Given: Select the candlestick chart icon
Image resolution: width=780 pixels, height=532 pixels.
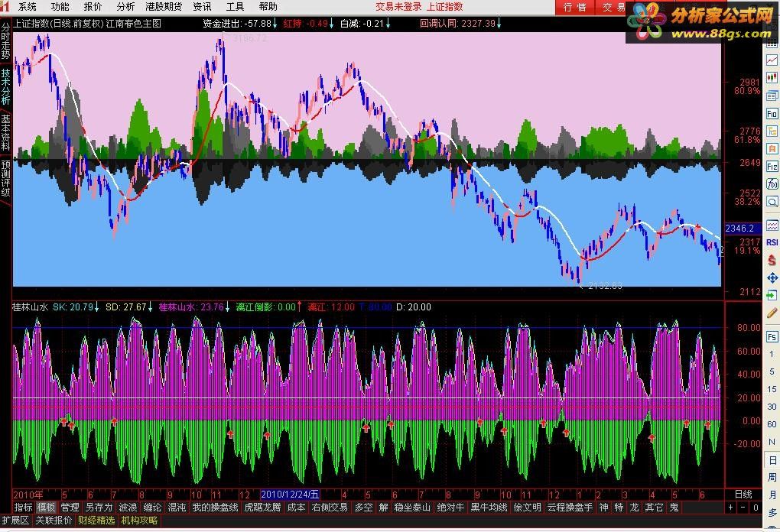Looking at the screenshot, I should [x=772, y=77].
